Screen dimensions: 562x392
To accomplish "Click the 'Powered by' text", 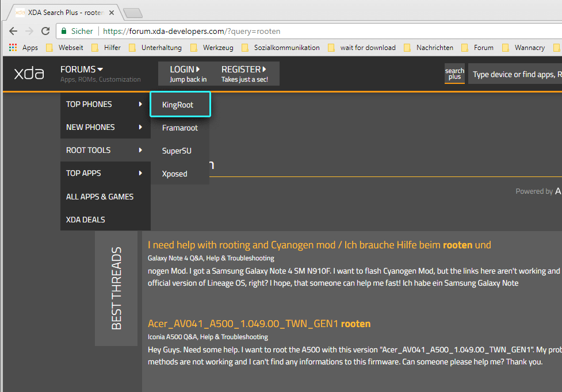I will [534, 191].
